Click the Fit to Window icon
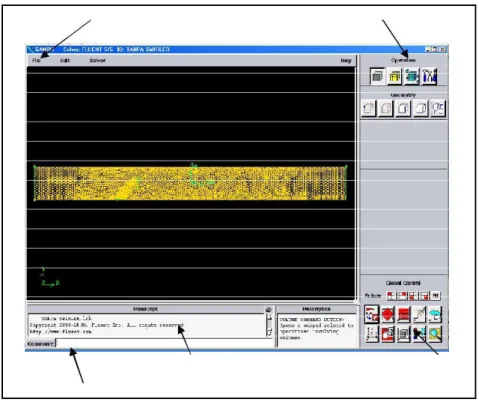The width and height of the screenshot is (479, 405). tap(372, 315)
